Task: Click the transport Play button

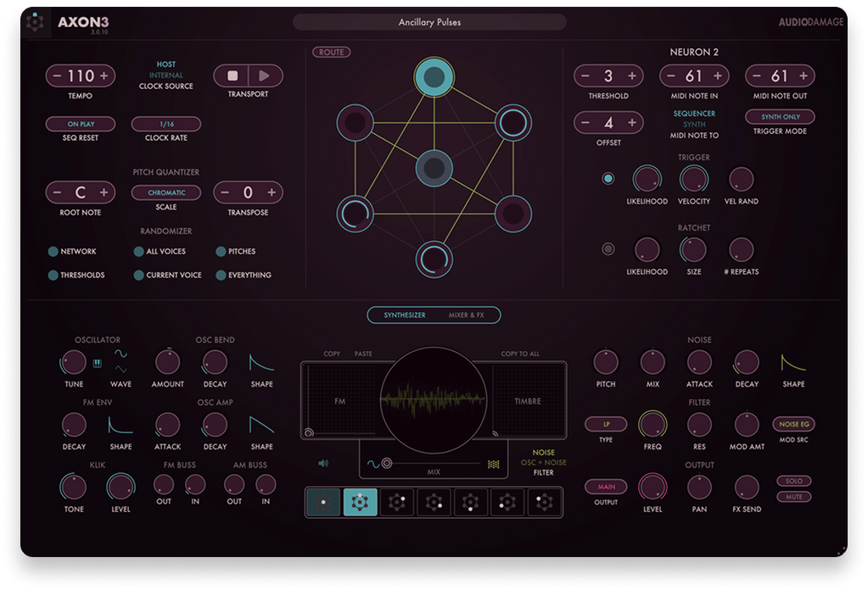Action: tap(264, 75)
